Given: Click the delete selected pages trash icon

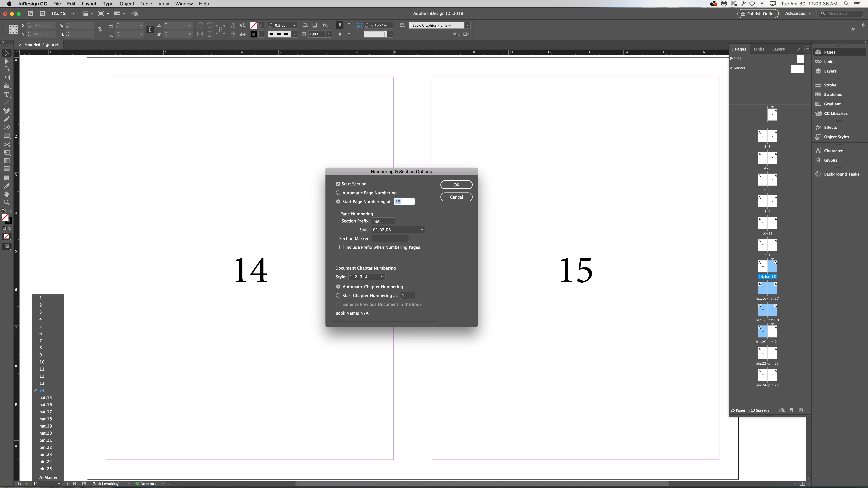Looking at the screenshot, I should (x=801, y=410).
